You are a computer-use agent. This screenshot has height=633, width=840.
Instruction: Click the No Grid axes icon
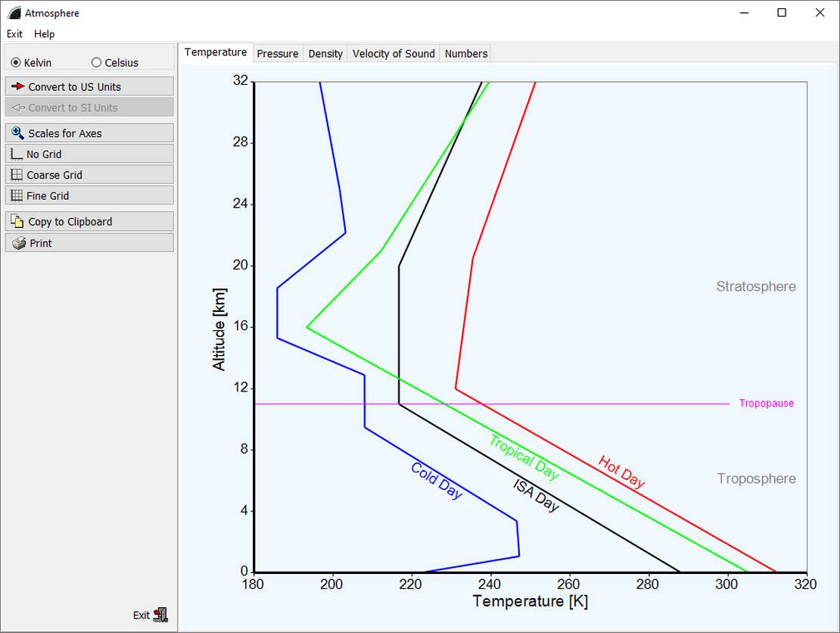[17, 154]
